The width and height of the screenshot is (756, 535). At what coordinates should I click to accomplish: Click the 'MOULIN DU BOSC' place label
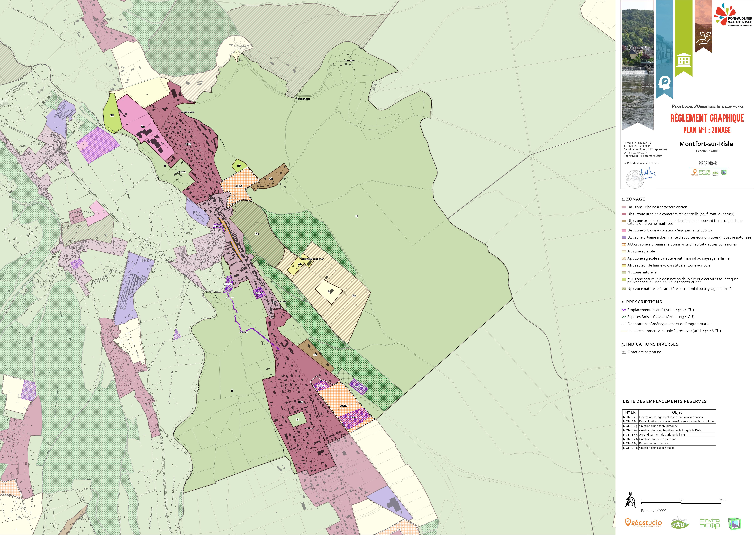(x=303, y=99)
